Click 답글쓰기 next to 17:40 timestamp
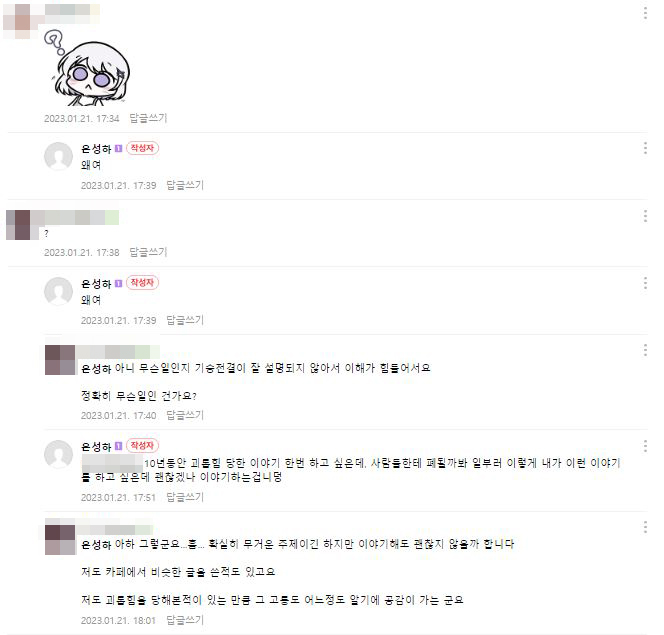The height and width of the screenshot is (635, 664). point(185,415)
